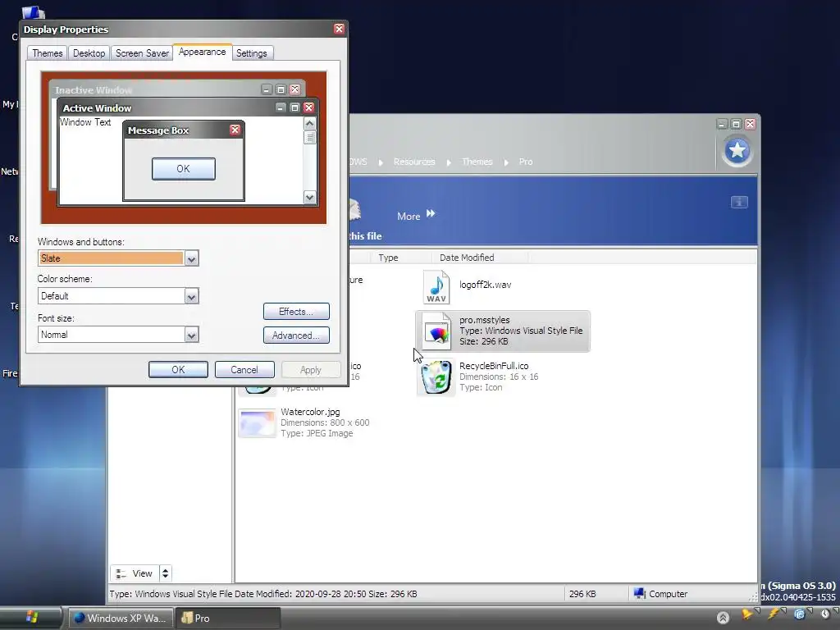Switch to the Windows XP Wa... taskbar button

(x=121, y=618)
